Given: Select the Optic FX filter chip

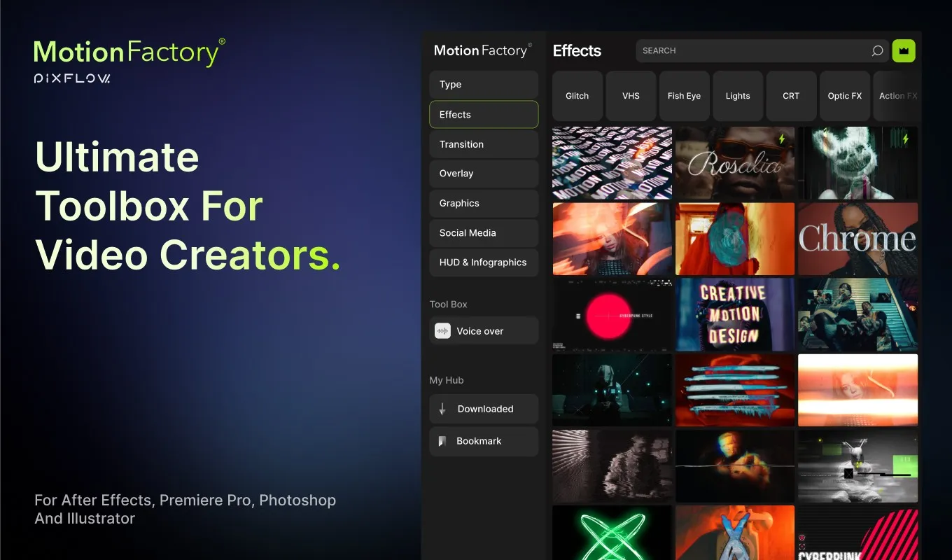Looking at the screenshot, I should 845,96.
